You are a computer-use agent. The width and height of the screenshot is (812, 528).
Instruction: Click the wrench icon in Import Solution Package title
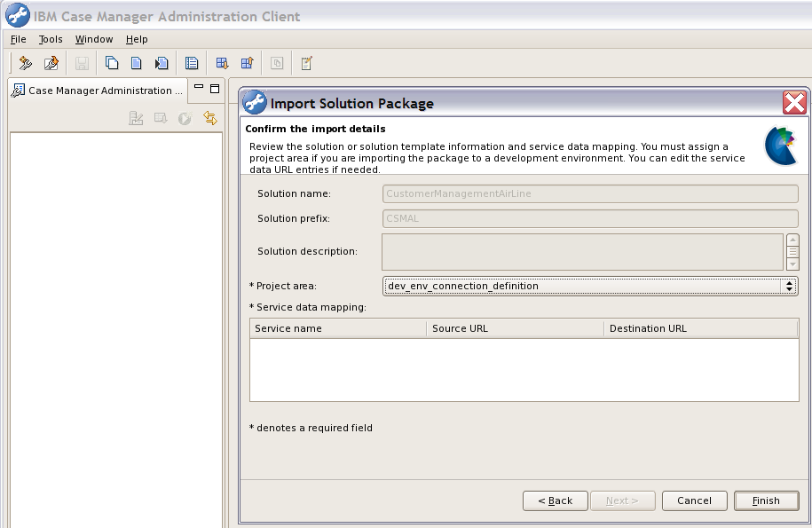[x=255, y=102]
